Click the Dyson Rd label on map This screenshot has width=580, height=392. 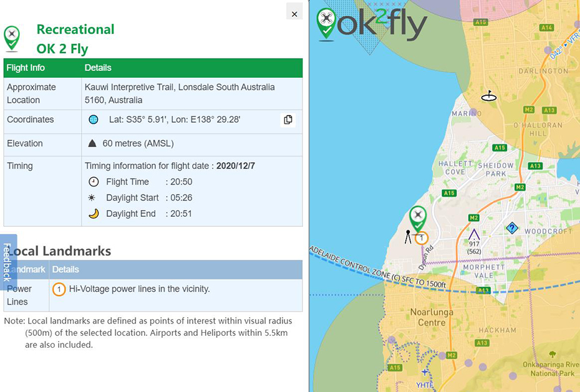[x=426, y=258]
